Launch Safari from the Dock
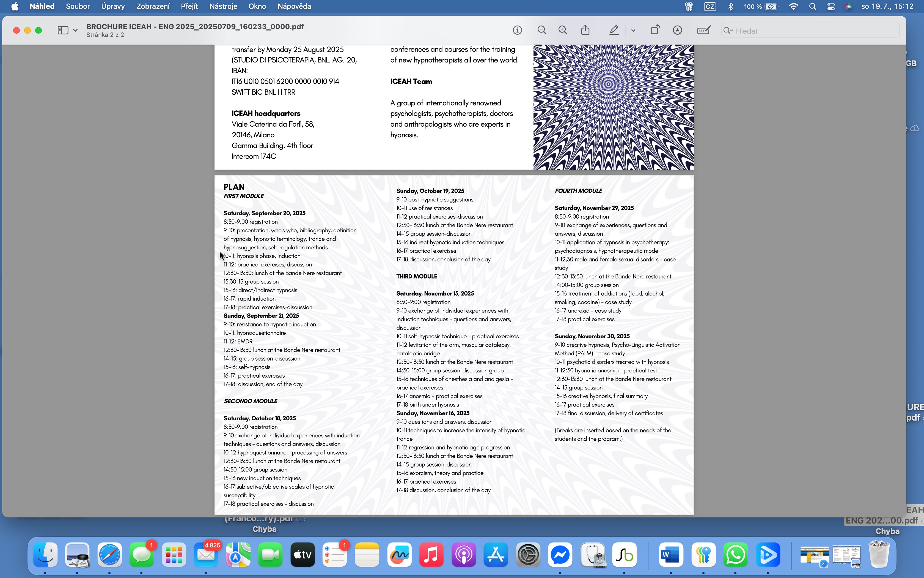Image resolution: width=924 pixels, height=578 pixels. 109,554
